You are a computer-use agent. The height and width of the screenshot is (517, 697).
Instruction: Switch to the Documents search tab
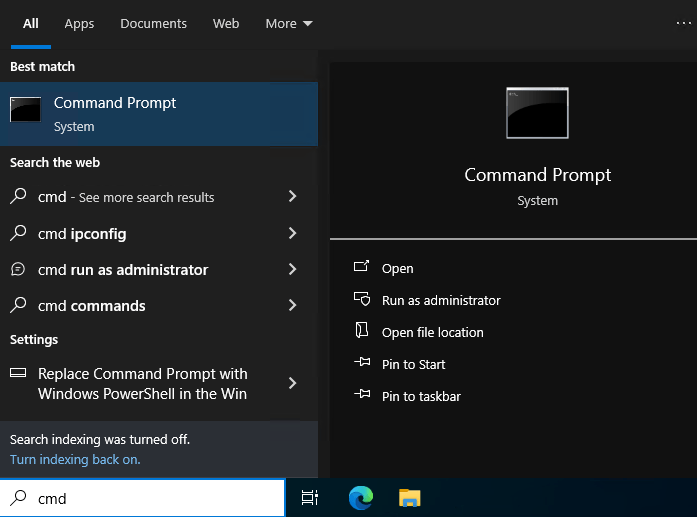153,24
